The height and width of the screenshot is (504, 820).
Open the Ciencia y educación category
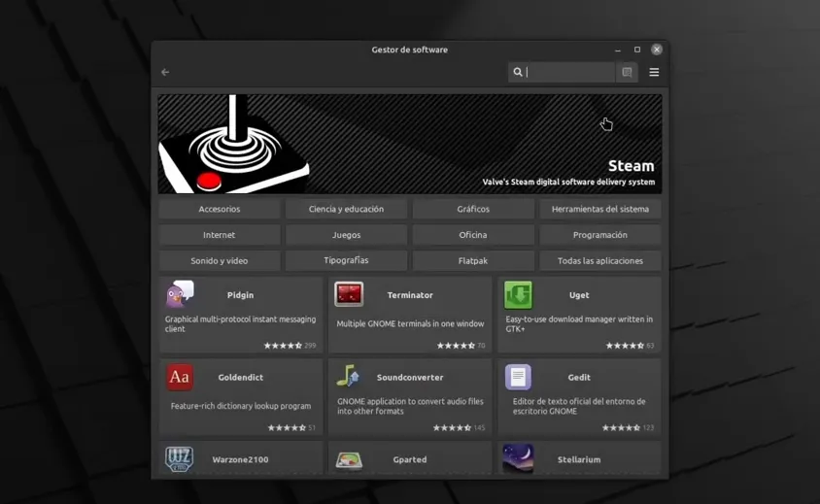coord(346,209)
